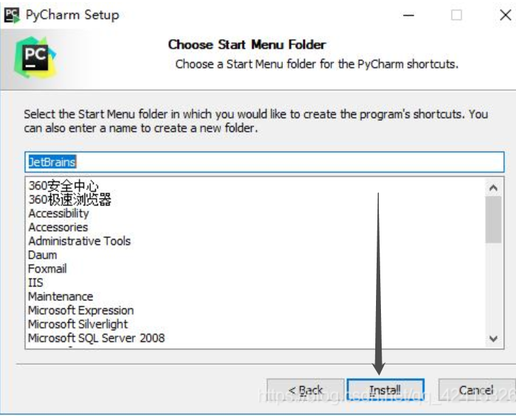516x420 pixels.
Task: Click the JetBrains folder name field
Action: click(x=264, y=162)
